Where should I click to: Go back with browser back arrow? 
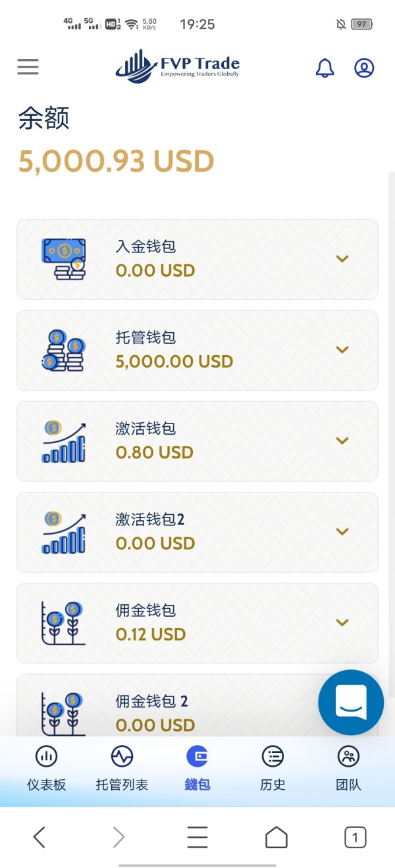pyautogui.click(x=39, y=837)
